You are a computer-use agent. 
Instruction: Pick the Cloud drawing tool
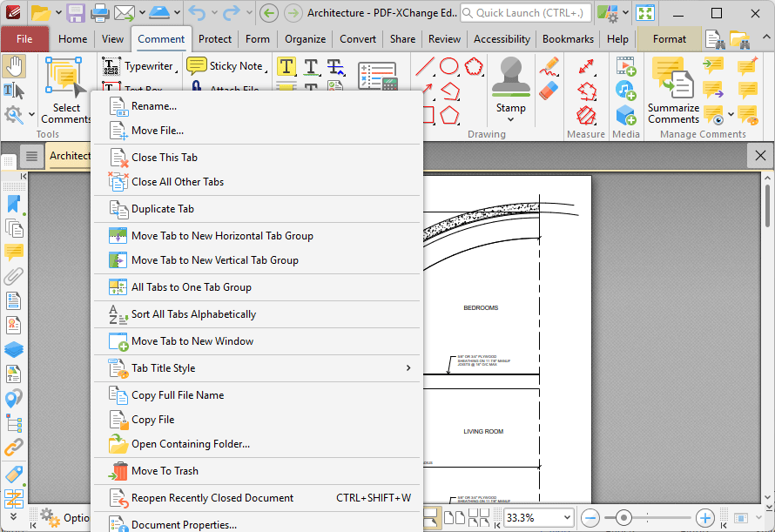474,66
